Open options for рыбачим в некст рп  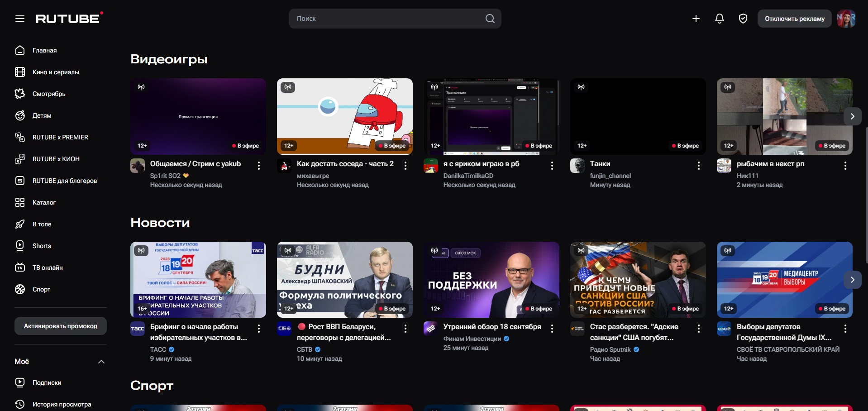(845, 166)
